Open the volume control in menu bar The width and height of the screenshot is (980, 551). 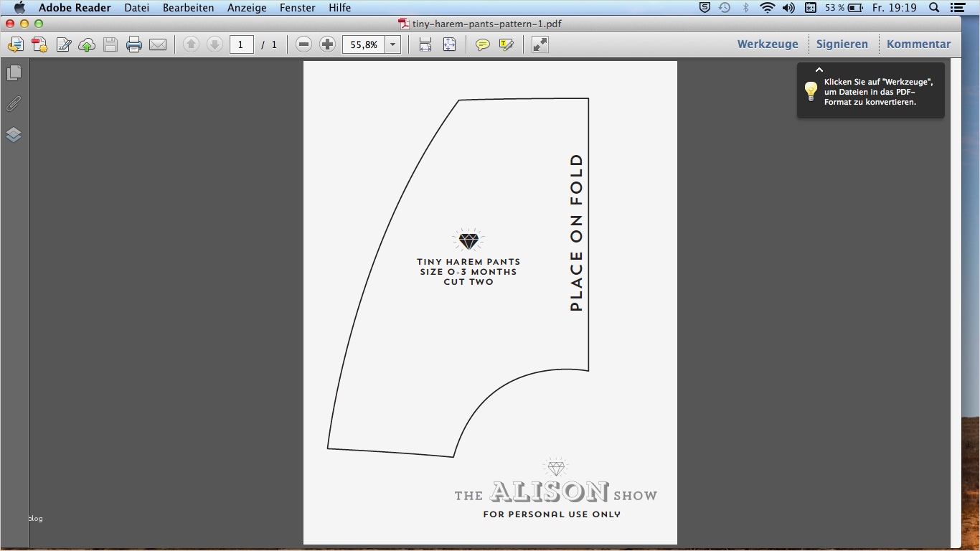789,8
